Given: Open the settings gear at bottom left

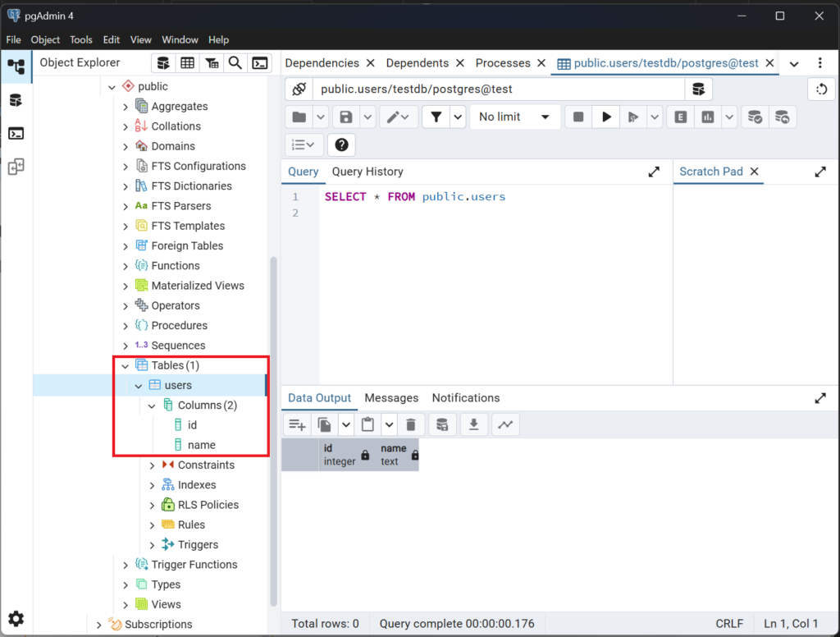Looking at the screenshot, I should 16,618.
